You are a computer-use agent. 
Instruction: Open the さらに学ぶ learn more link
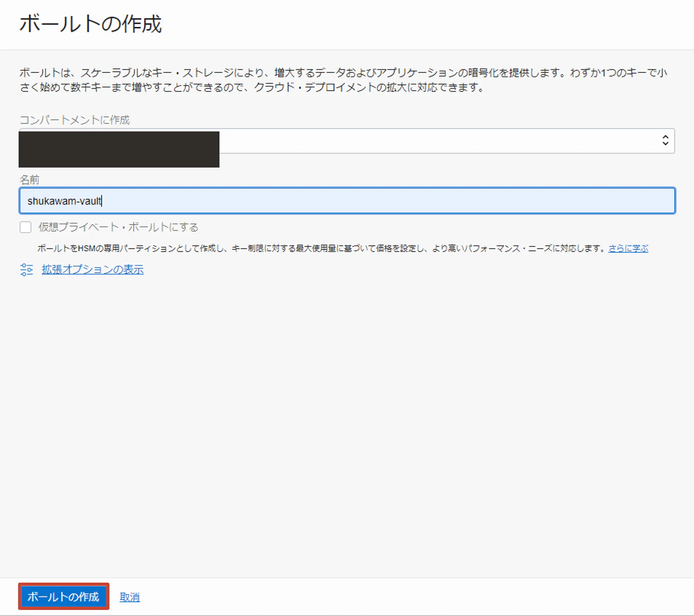coord(628,247)
